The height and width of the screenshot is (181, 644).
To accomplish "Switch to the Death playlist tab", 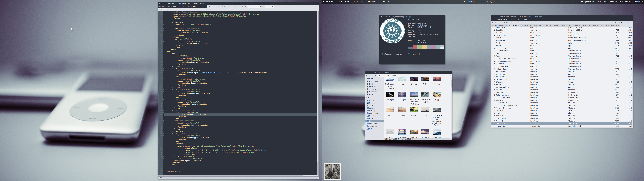I will point(494,26).
